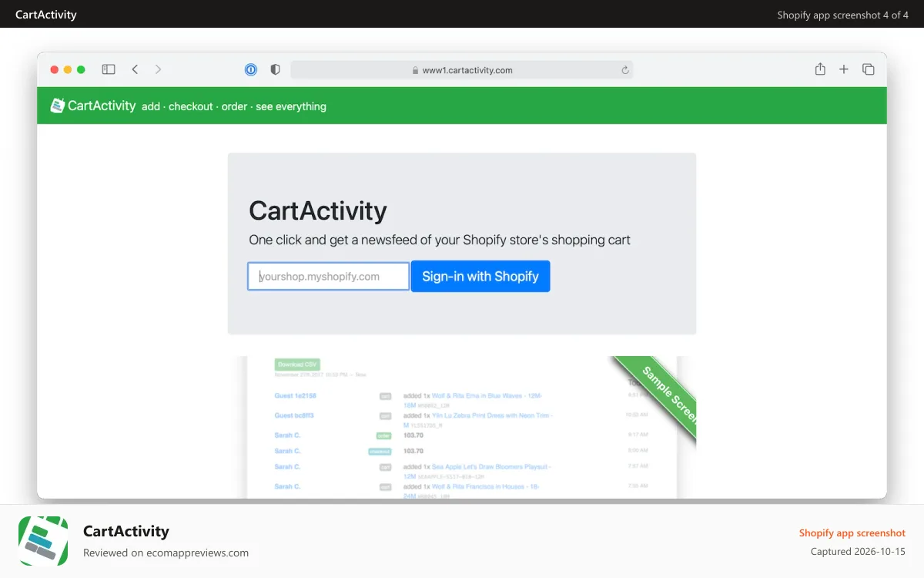Click the CartActivity logo icon in green header
The height and width of the screenshot is (578, 924).
[x=57, y=106]
